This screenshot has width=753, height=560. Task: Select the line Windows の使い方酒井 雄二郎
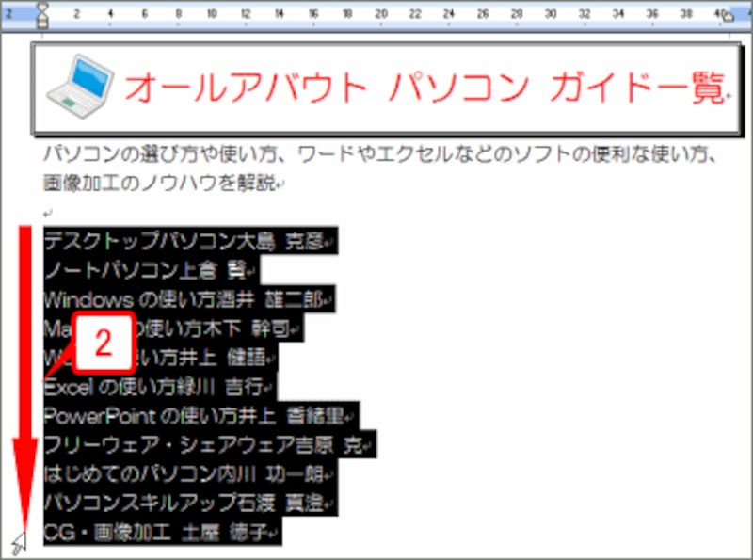(179, 299)
